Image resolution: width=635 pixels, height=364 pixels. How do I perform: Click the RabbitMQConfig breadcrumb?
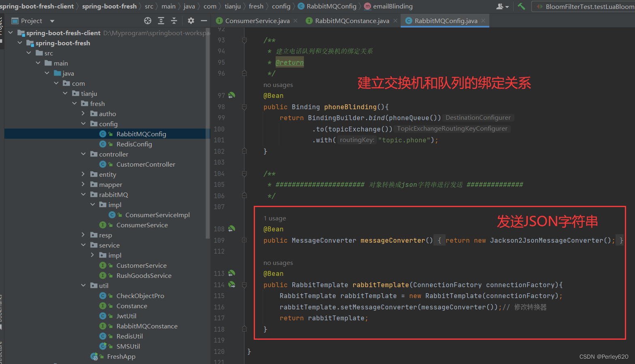[331, 6]
